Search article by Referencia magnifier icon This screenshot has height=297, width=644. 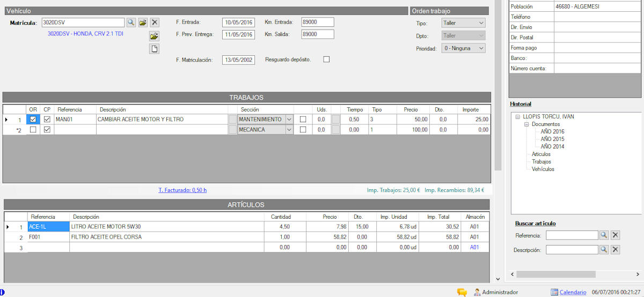604,235
